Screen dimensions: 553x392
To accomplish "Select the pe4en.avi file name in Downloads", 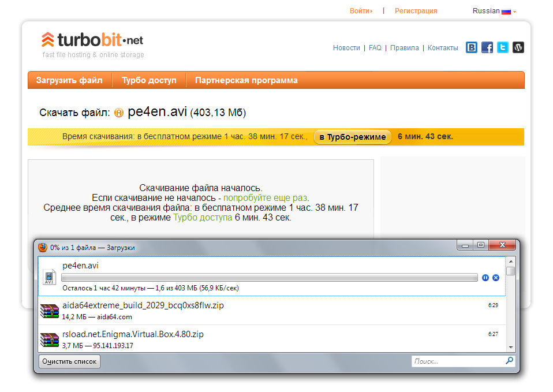I will tap(80, 266).
